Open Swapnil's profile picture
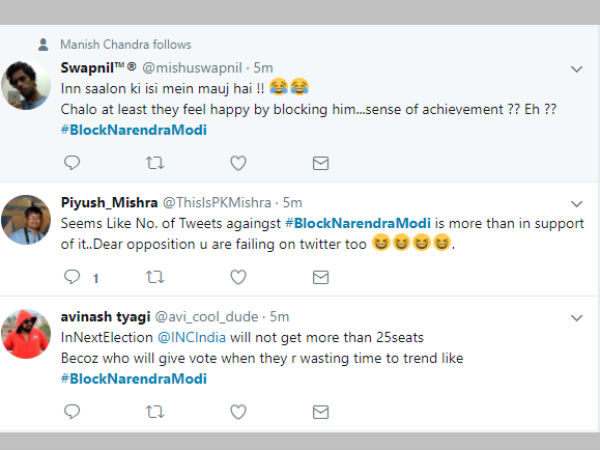 (26, 85)
